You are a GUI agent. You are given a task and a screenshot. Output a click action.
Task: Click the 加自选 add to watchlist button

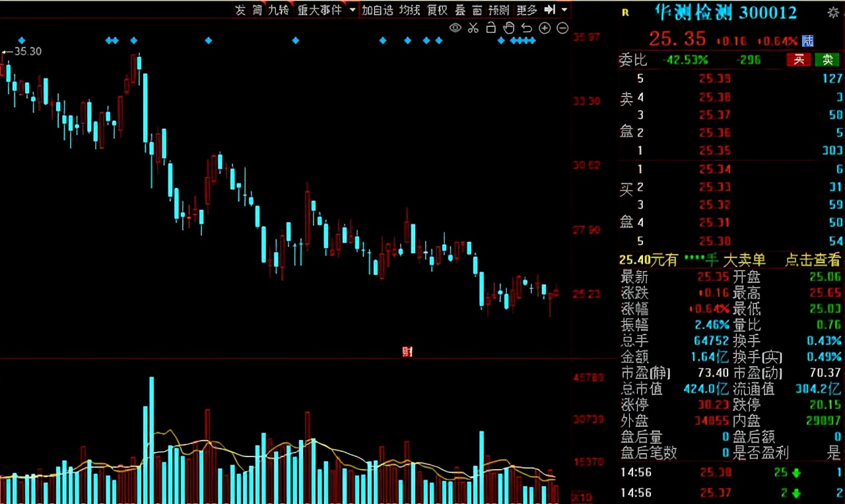coord(377,10)
